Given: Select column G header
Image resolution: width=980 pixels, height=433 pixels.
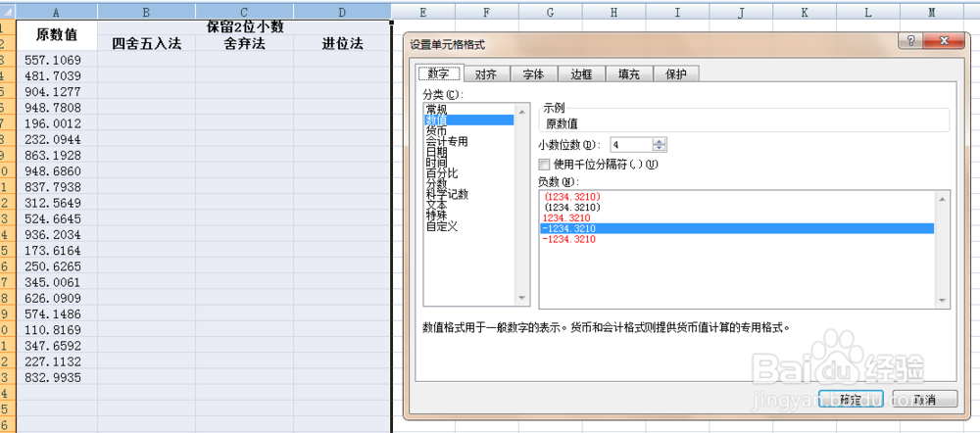Looking at the screenshot, I should [x=550, y=12].
